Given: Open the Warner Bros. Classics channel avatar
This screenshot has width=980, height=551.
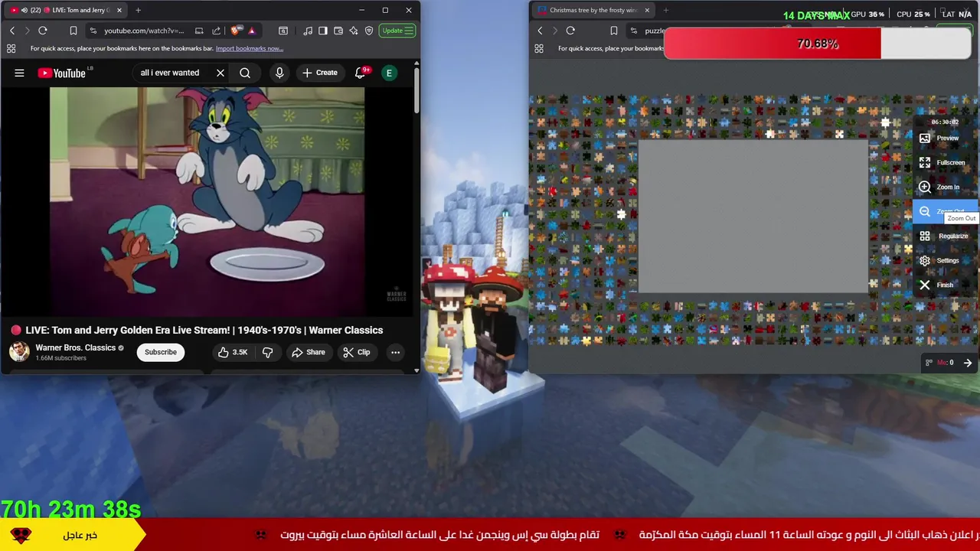Looking at the screenshot, I should point(19,352).
